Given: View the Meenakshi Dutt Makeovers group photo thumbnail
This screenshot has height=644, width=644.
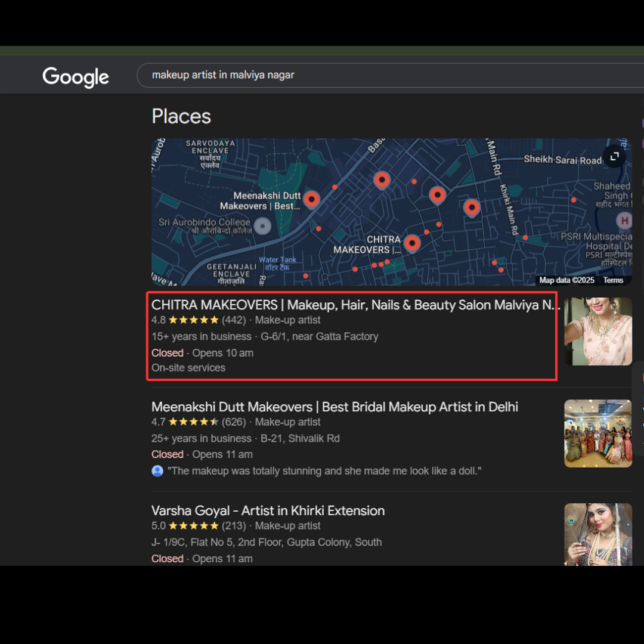Looking at the screenshot, I should (x=598, y=434).
